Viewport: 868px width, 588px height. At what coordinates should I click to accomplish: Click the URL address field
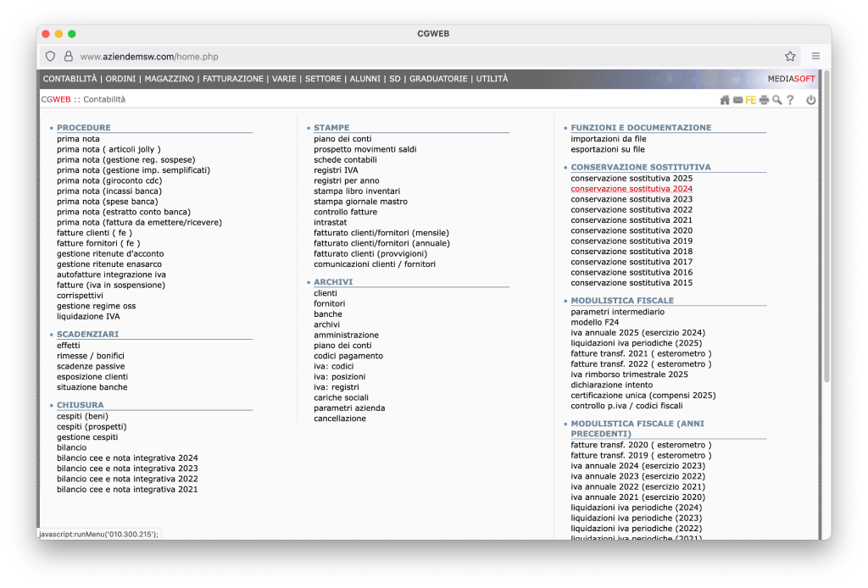(424, 57)
